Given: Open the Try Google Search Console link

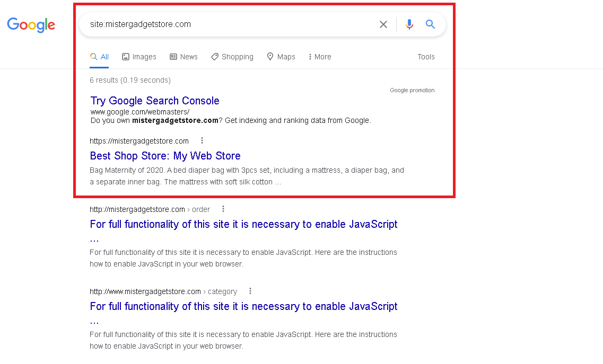Looking at the screenshot, I should 155,101.
